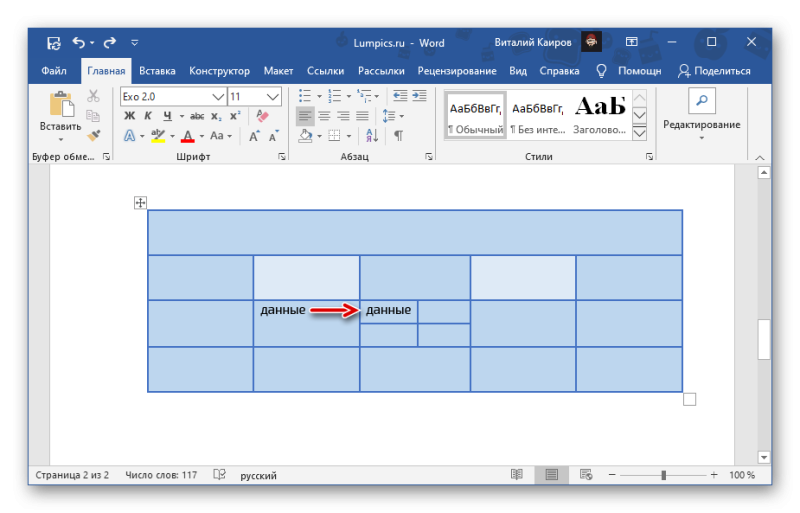Click the Поделиться share button
800x513 pixels.
pos(714,71)
